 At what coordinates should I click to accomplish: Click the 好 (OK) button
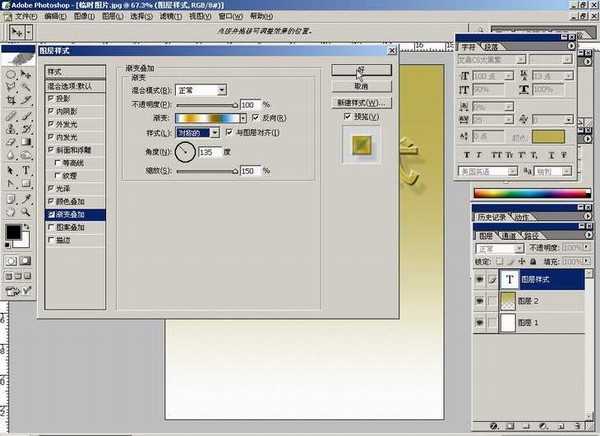click(x=361, y=70)
